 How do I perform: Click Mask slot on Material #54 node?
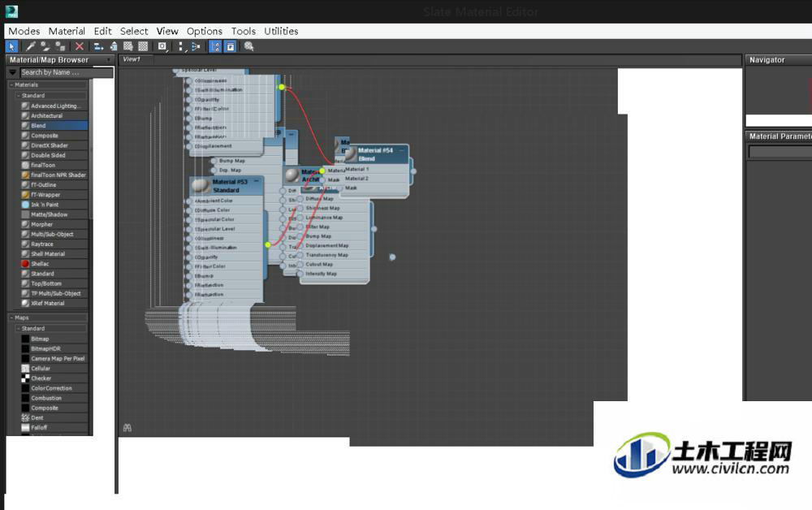[x=351, y=188]
